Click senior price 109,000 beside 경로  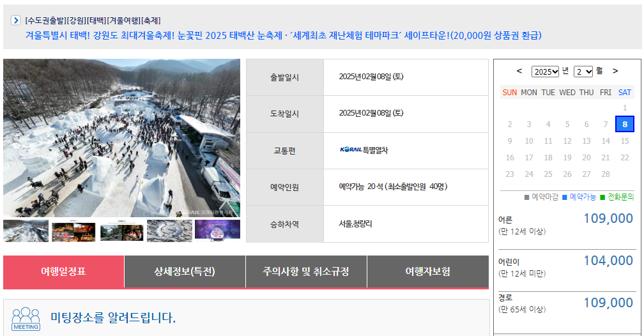coord(608,303)
